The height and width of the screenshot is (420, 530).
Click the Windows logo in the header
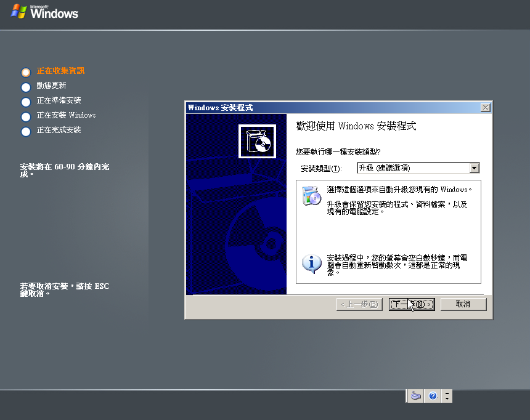click(45, 12)
